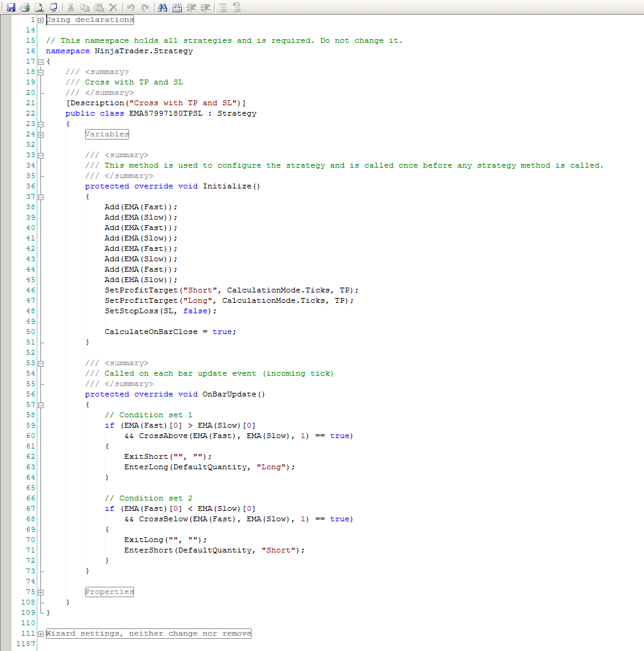Expand the Variables region at line 24

coord(41,134)
